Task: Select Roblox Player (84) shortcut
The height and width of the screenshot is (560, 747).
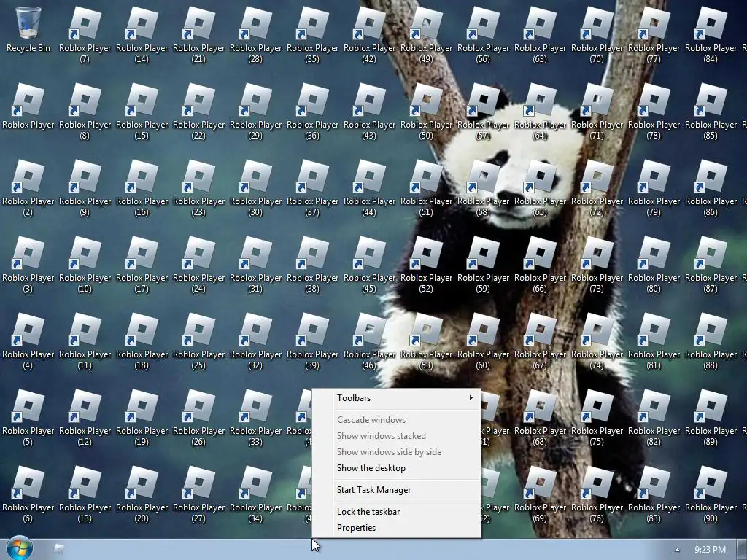Action: (x=711, y=34)
